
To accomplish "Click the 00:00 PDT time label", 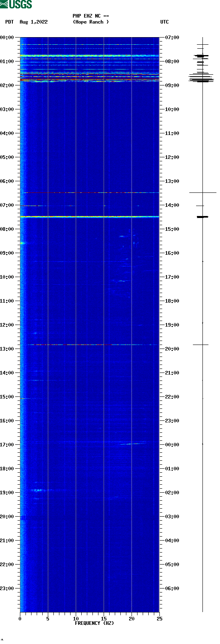I will (7, 38).
